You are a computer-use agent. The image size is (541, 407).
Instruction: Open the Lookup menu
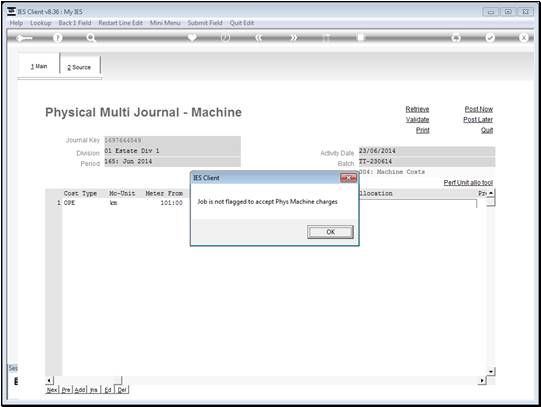click(41, 23)
